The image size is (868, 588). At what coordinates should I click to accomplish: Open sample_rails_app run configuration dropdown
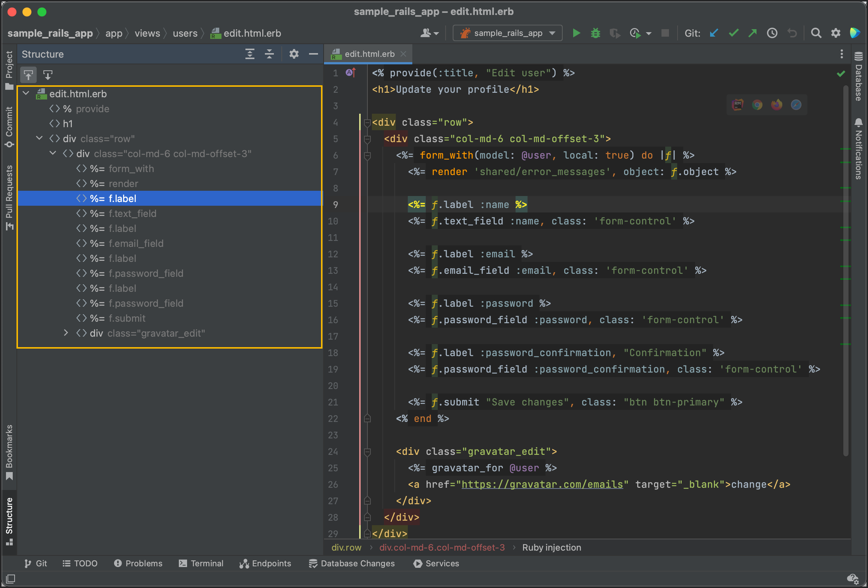[x=508, y=33]
